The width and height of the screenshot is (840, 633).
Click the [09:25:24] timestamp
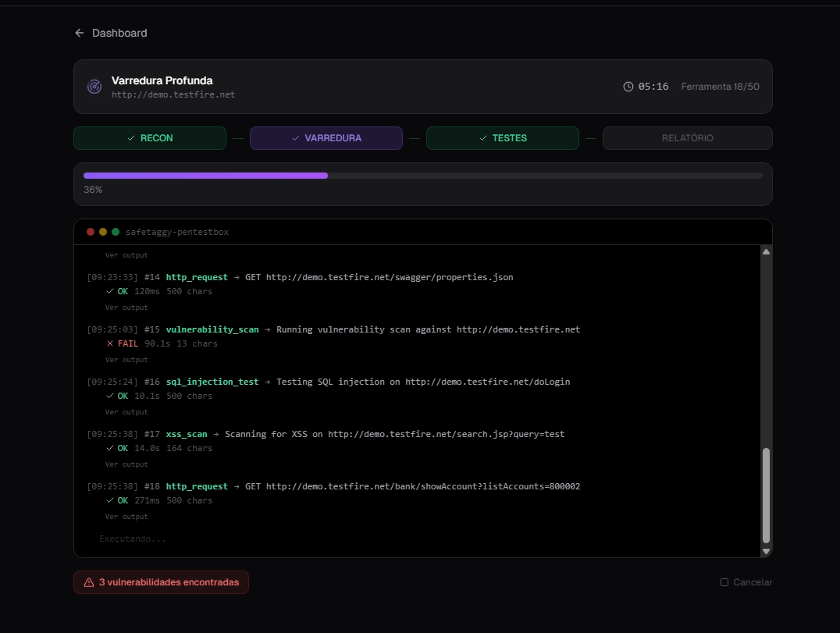112,382
